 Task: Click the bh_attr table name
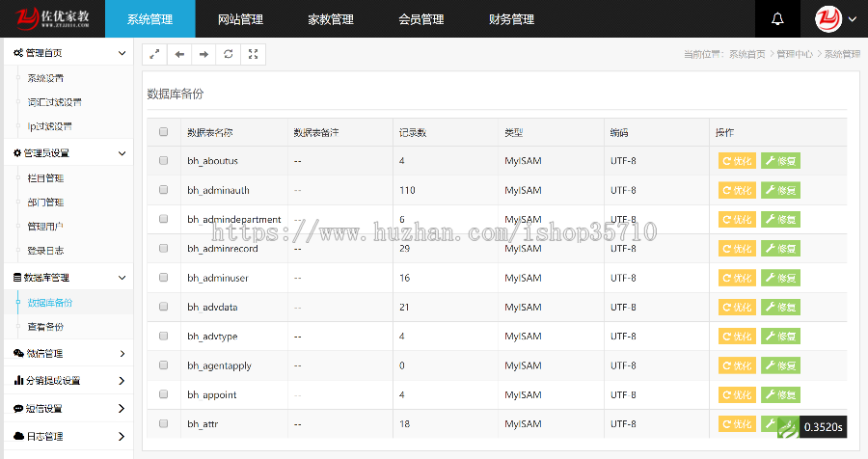[x=203, y=424]
